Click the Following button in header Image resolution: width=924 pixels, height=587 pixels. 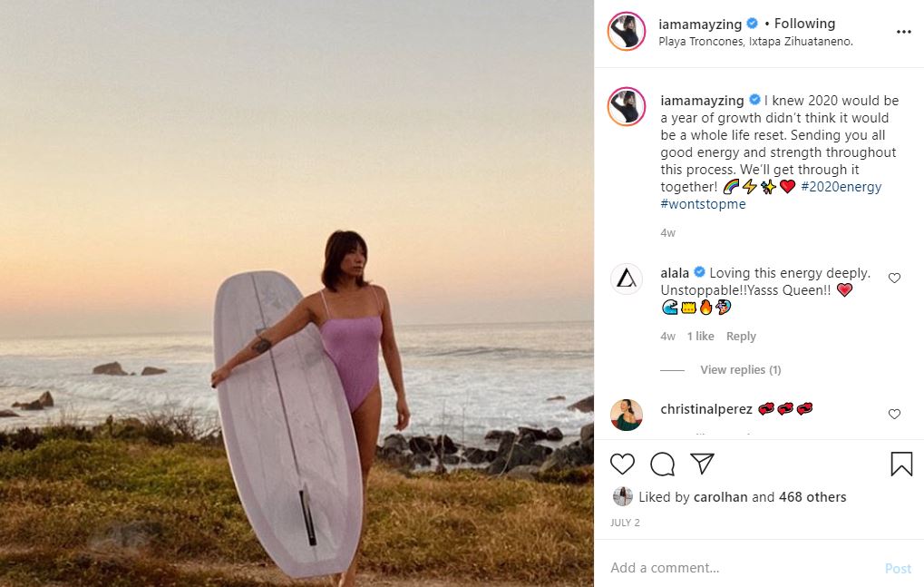pyautogui.click(x=804, y=24)
